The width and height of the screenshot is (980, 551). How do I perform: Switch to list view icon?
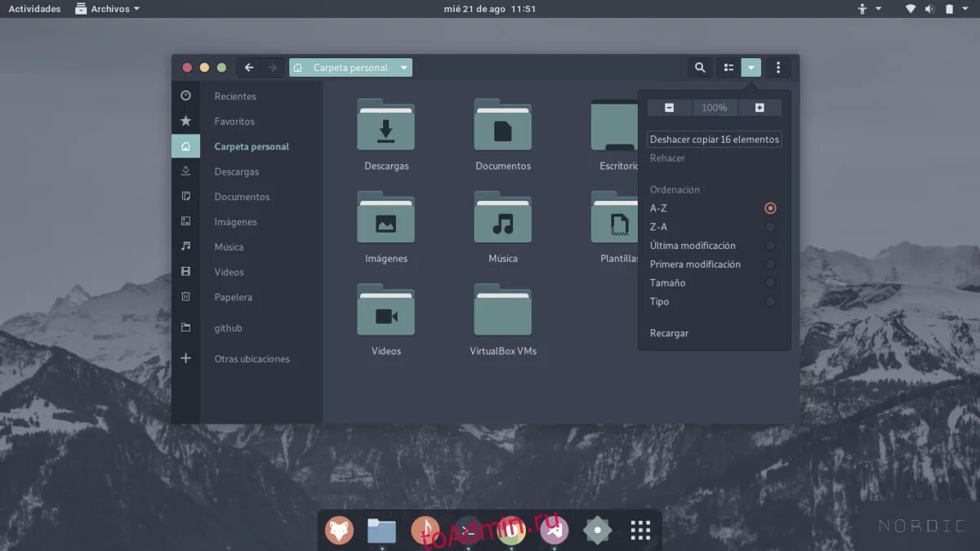(728, 68)
